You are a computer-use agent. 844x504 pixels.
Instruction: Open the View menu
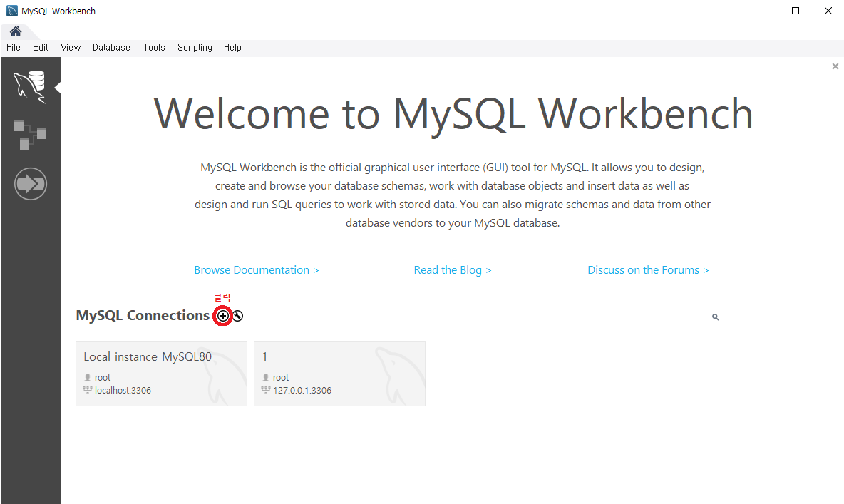pos(71,47)
